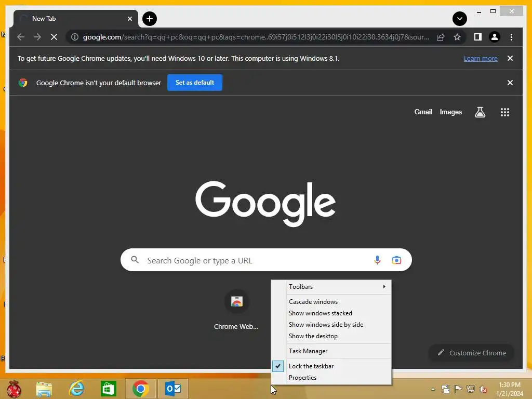Open Task Manager from context menu

331,351
